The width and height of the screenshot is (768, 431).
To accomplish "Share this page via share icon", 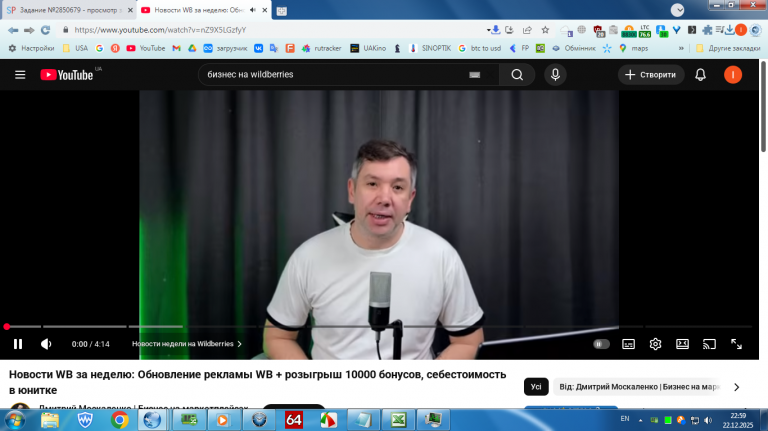I will click(527, 30).
